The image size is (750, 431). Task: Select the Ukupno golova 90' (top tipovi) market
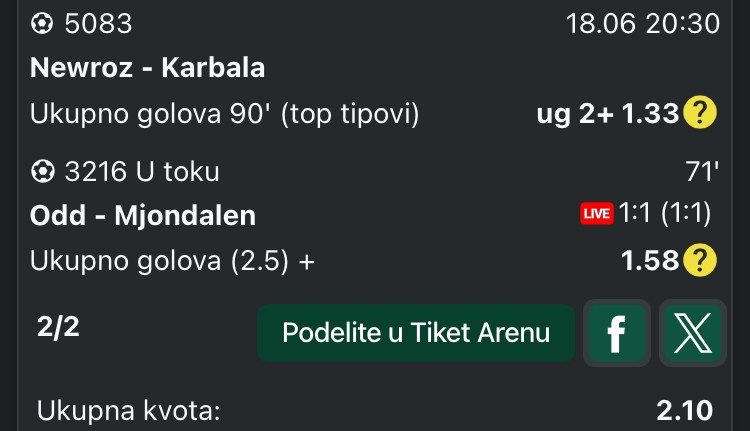[224, 114]
